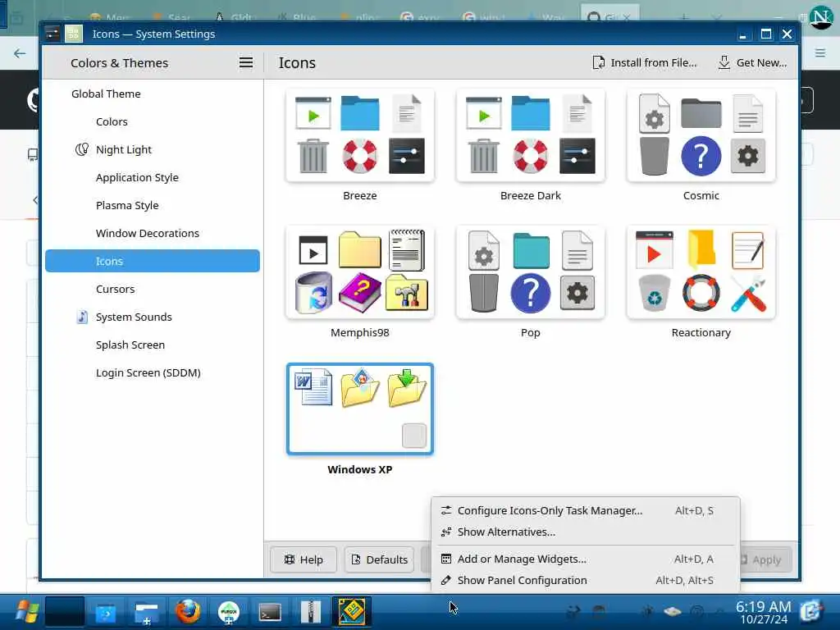Open the Windows-style Start menu button
Screen dimensions: 840x630
[x=25, y=611]
